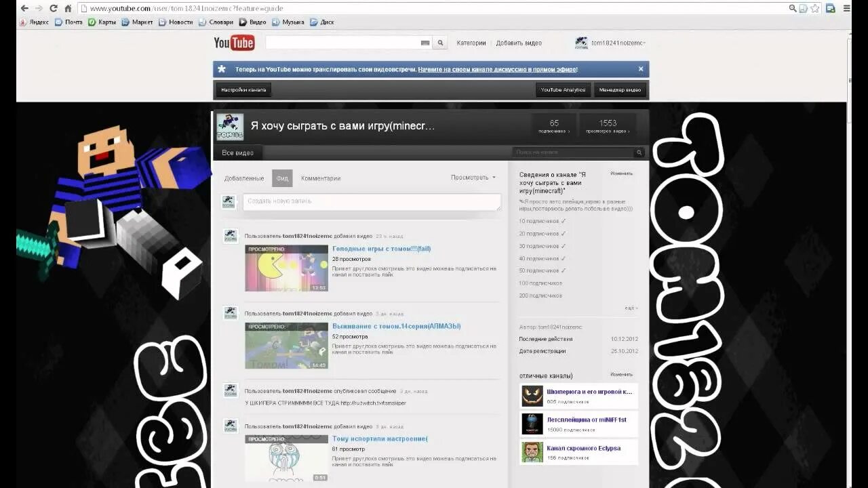
Task: Click Добавить видео in the header
Action: tap(519, 43)
